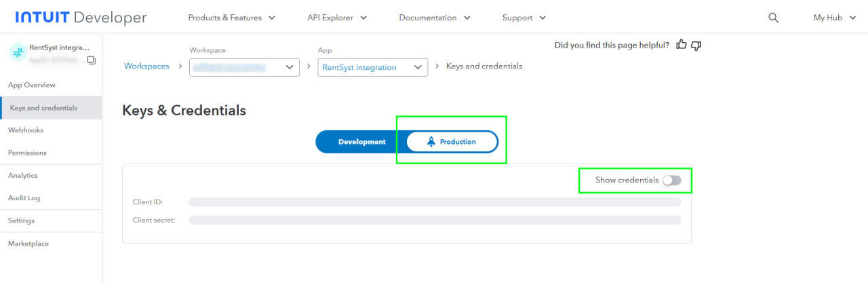Screen dimensions: 868x283
Task: Copy the App ID using copy icon
Action: click(92, 60)
